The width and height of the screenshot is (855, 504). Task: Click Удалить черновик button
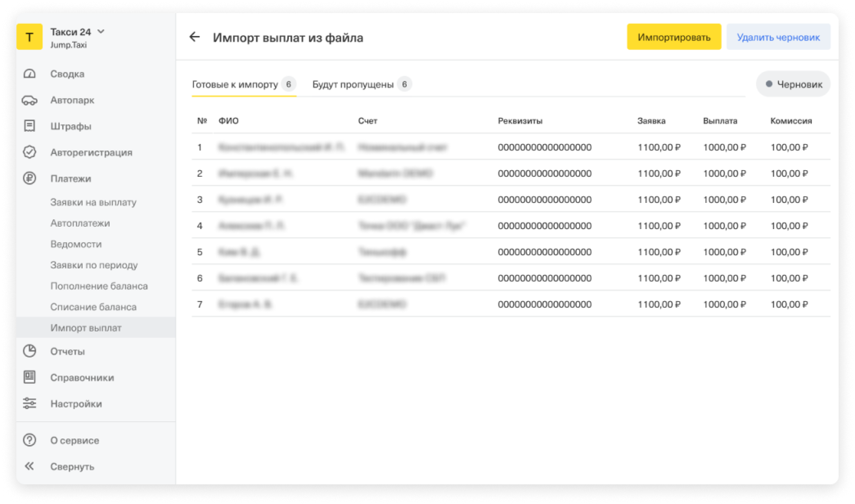pyautogui.click(x=778, y=37)
